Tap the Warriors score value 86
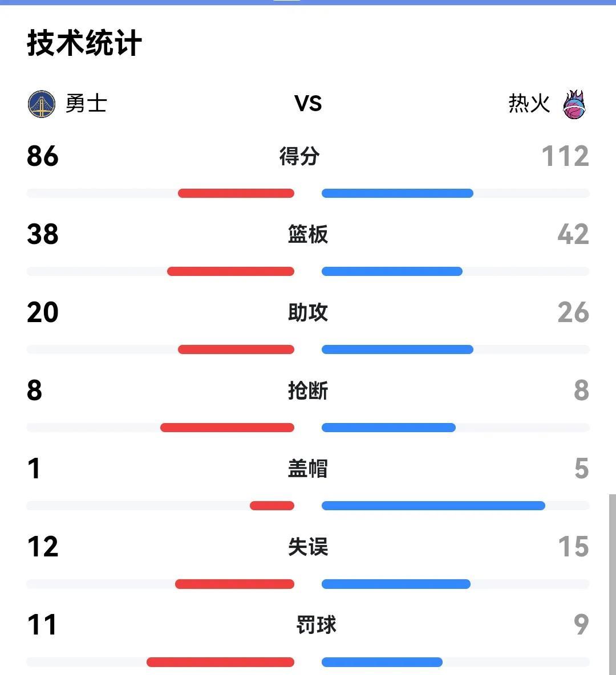 click(x=43, y=156)
